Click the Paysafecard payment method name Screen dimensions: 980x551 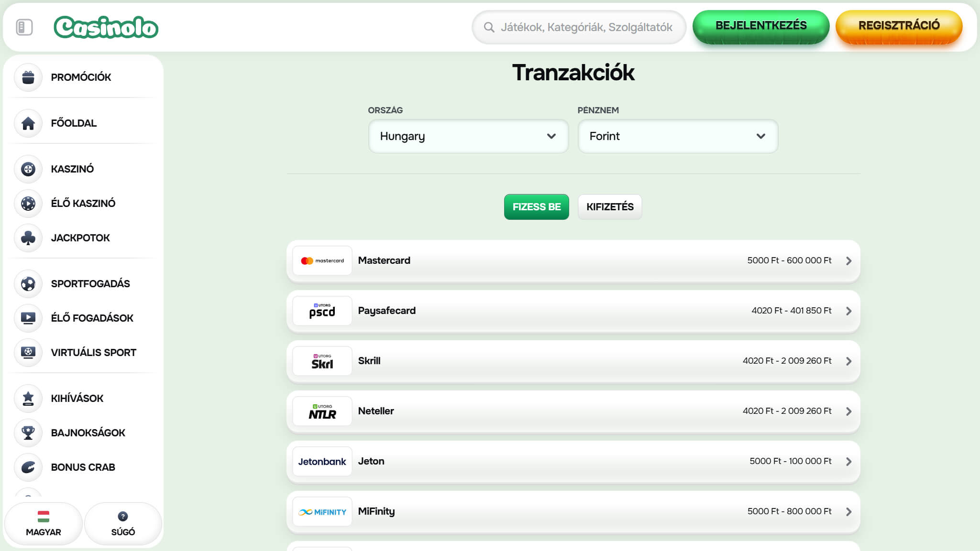(387, 311)
